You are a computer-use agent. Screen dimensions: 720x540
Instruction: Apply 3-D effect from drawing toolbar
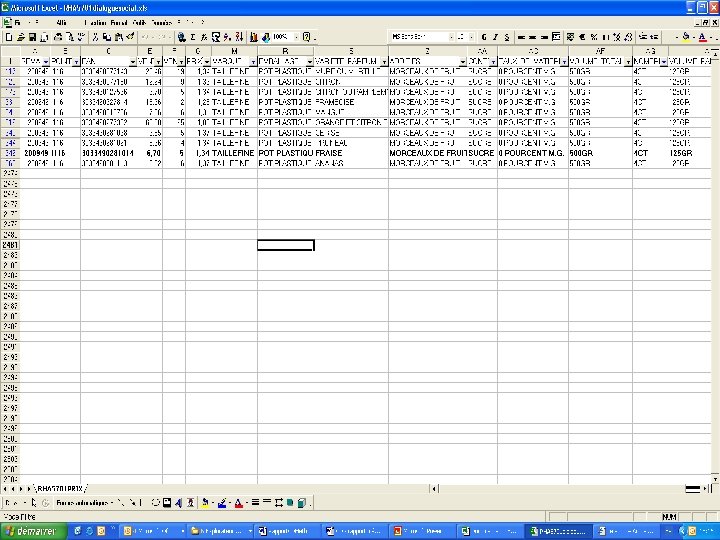coord(302,503)
